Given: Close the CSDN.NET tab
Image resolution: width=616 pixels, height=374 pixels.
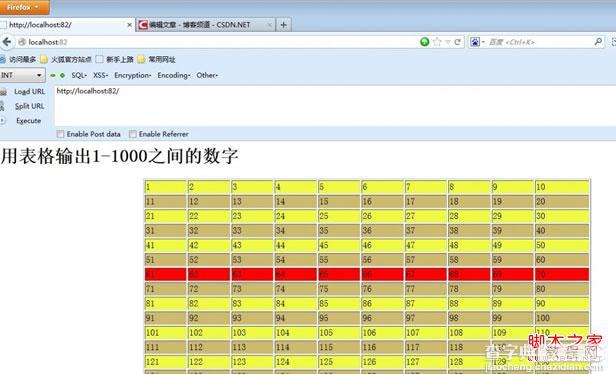Looking at the screenshot, I should coord(270,25).
